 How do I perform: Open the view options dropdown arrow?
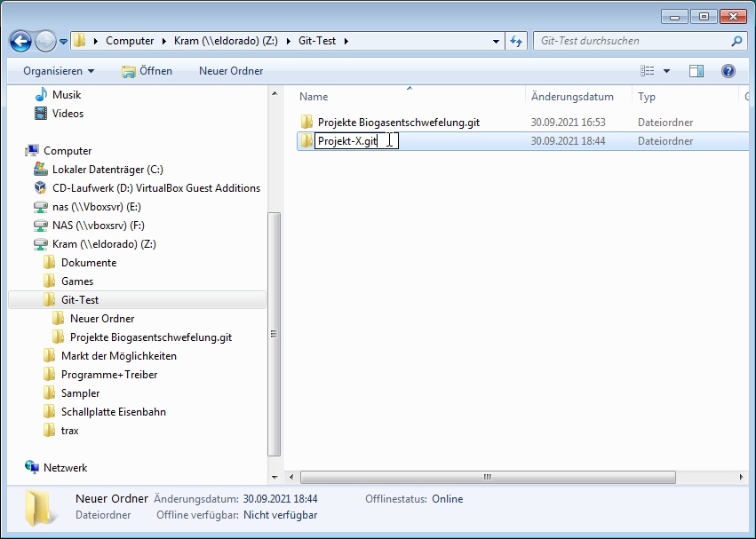[x=667, y=71]
